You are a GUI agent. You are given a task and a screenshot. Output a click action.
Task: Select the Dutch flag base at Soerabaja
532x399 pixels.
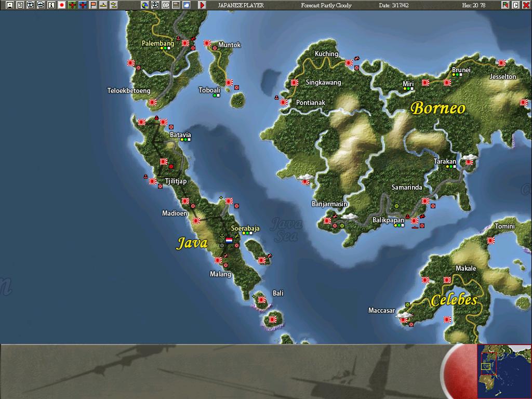click(x=229, y=241)
